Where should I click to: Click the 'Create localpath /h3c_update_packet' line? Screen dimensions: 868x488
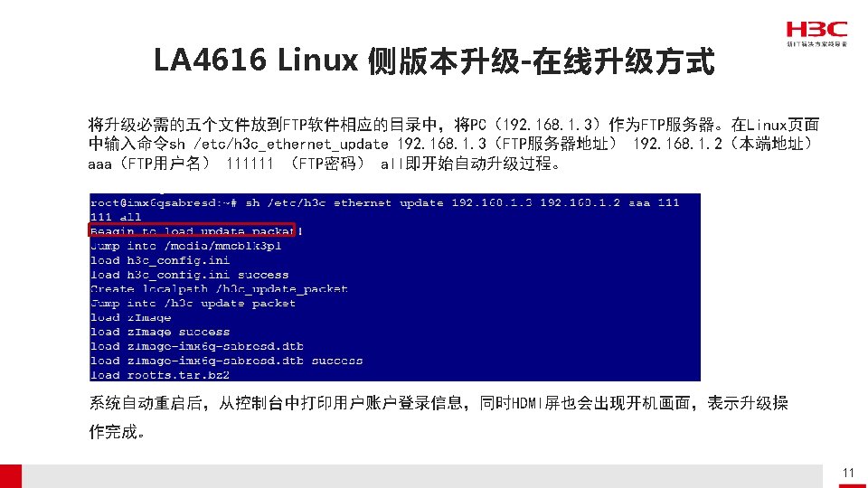point(219,289)
